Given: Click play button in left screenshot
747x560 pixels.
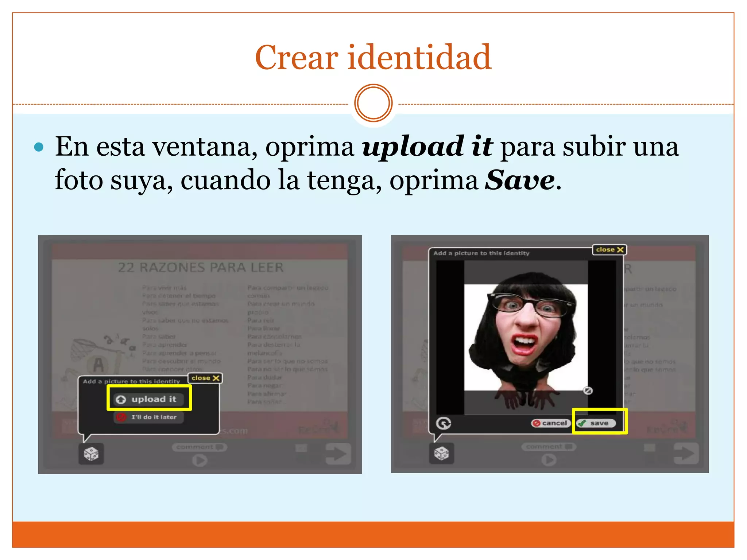Looking at the screenshot, I should click(x=200, y=460).
